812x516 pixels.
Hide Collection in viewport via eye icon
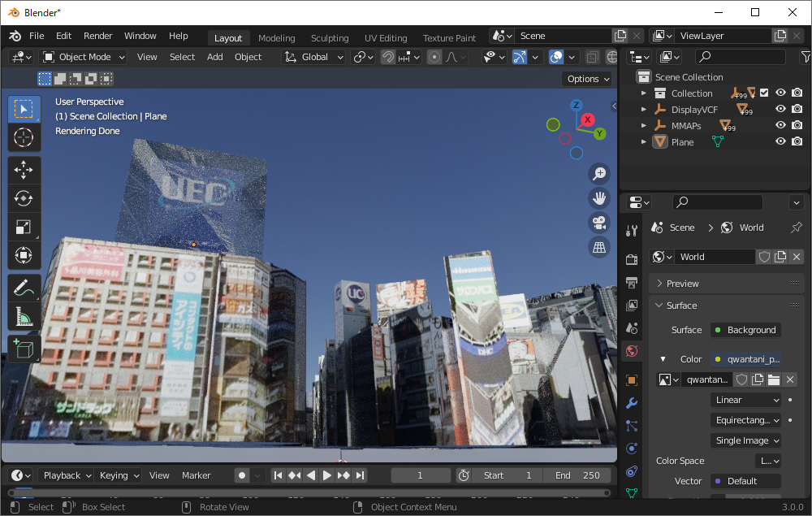780,93
